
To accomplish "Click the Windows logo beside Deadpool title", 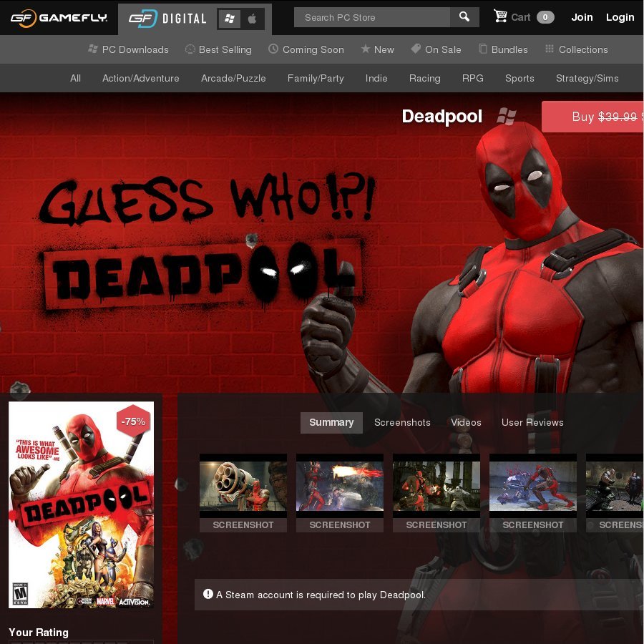I will (506, 116).
